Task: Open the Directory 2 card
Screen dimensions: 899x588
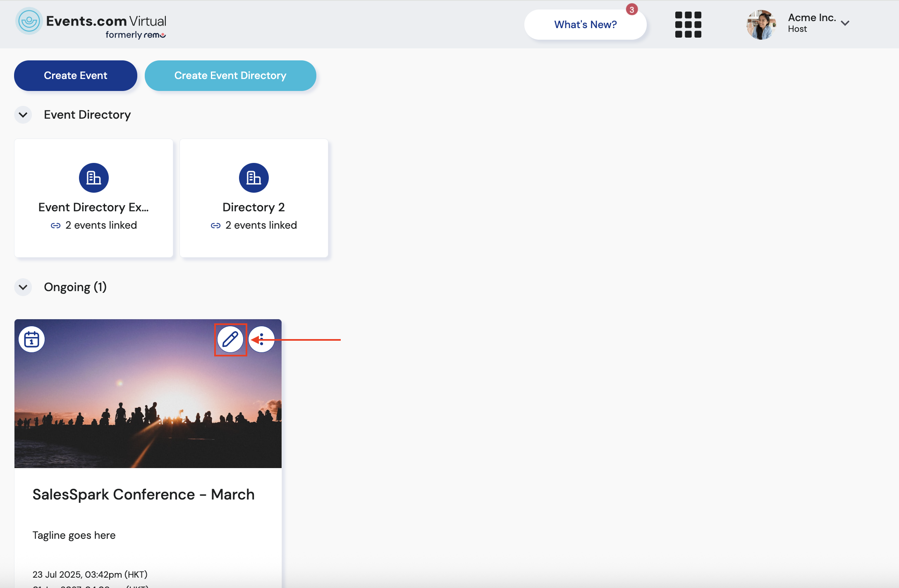Action: 253,207
